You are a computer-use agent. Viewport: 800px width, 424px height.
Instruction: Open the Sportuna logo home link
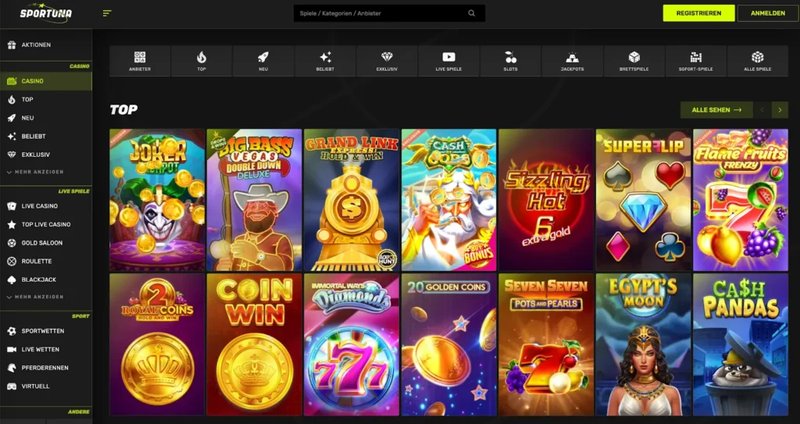[46, 13]
